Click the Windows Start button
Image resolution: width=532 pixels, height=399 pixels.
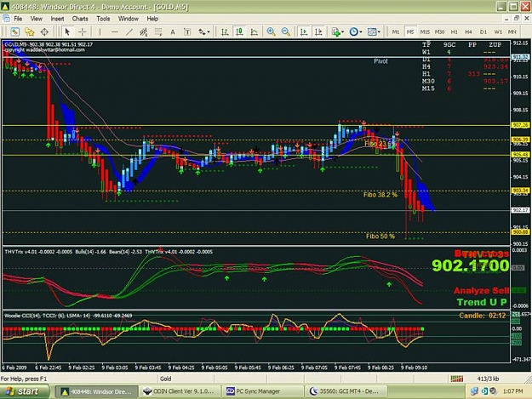pyautogui.click(x=24, y=391)
